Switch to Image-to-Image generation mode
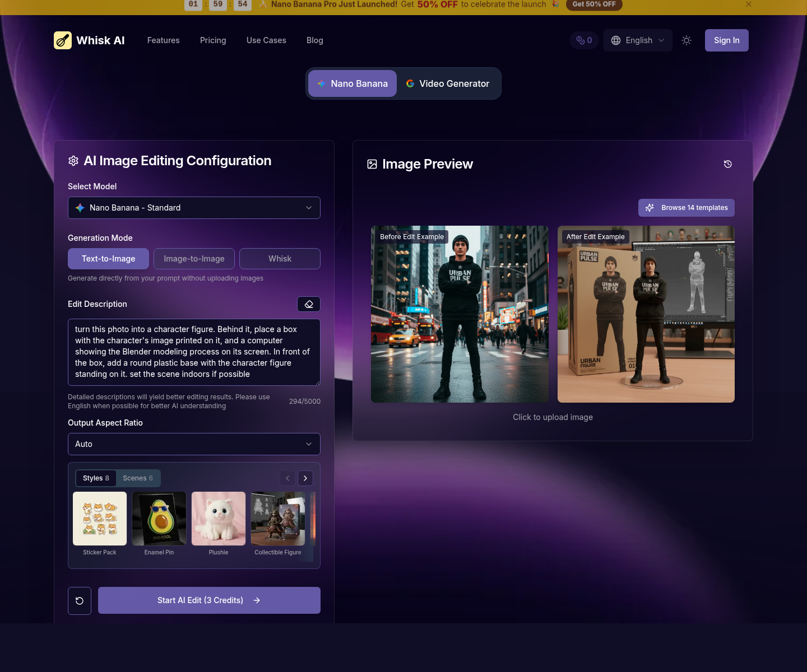Image resolution: width=807 pixels, height=672 pixels. click(194, 259)
